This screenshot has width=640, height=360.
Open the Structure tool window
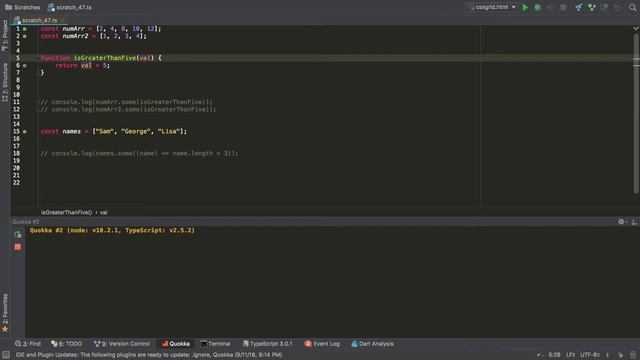(5, 82)
